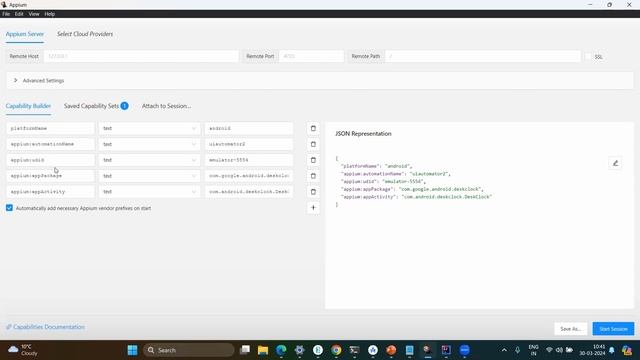Click the Save As button

click(570, 329)
